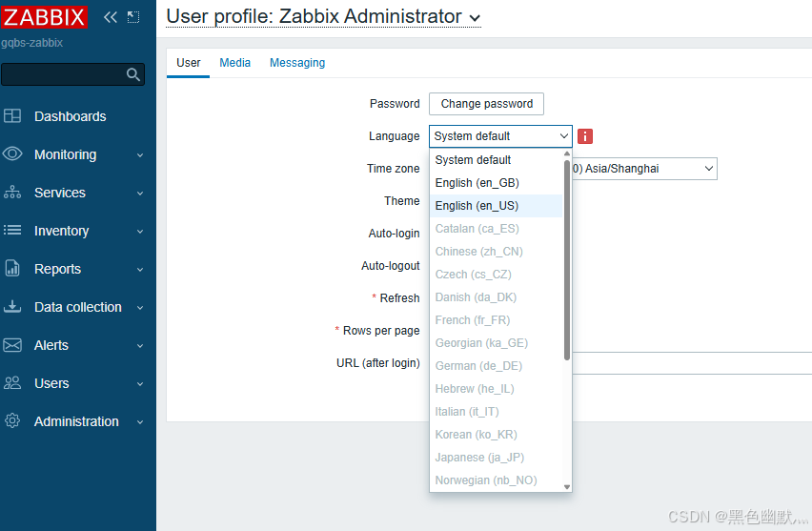The image size is (812, 531).
Task: Select Japanese (ja_JP) language option
Action: pos(497,458)
